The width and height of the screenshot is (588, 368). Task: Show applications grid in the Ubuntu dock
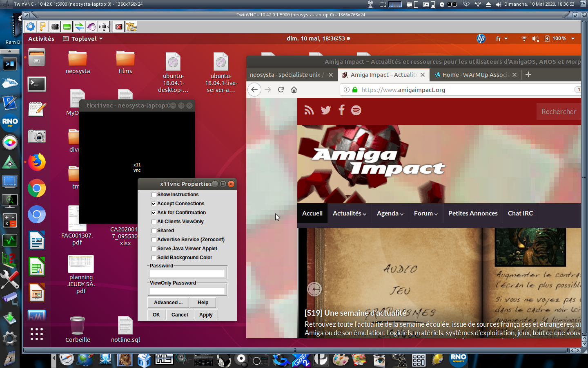click(x=37, y=334)
